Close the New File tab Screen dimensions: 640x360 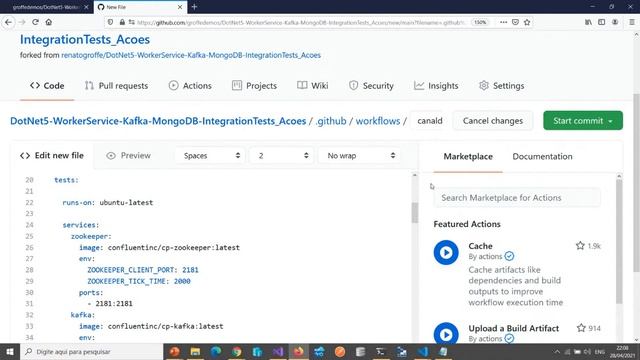(x=180, y=7)
